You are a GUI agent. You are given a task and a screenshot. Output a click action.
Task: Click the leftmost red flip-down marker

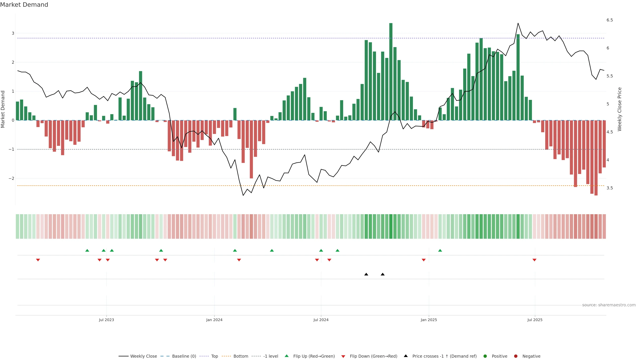pos(38,260)
